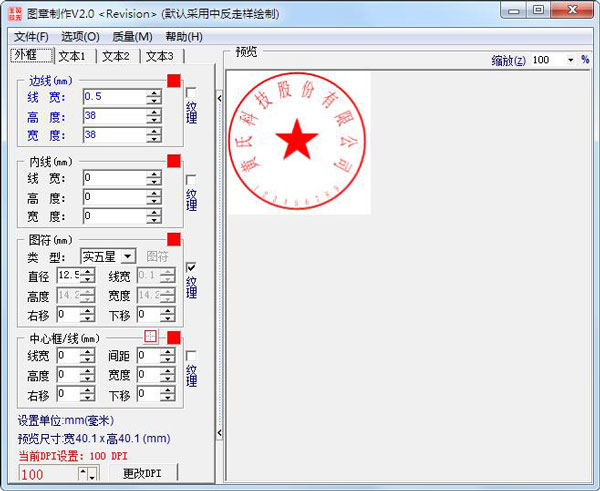Viewport: 600px width, 491px height.
Task: Increase 内线 线宽 with up arrow
Action: [153, 174]
